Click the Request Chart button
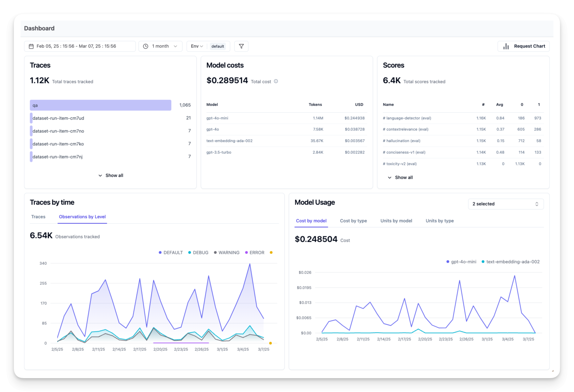The height and width of the screenshot is (392, 574). point(523,46)
